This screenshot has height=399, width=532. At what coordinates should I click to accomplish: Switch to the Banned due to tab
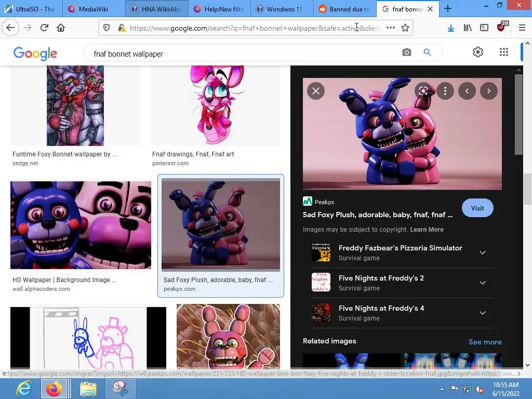[x=344, y=9]
